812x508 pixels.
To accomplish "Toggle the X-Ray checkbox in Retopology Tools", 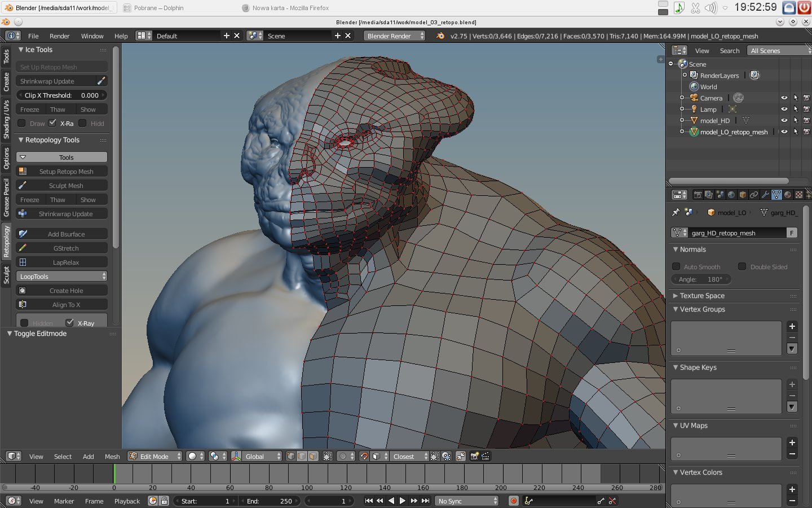I will point(69,322).
